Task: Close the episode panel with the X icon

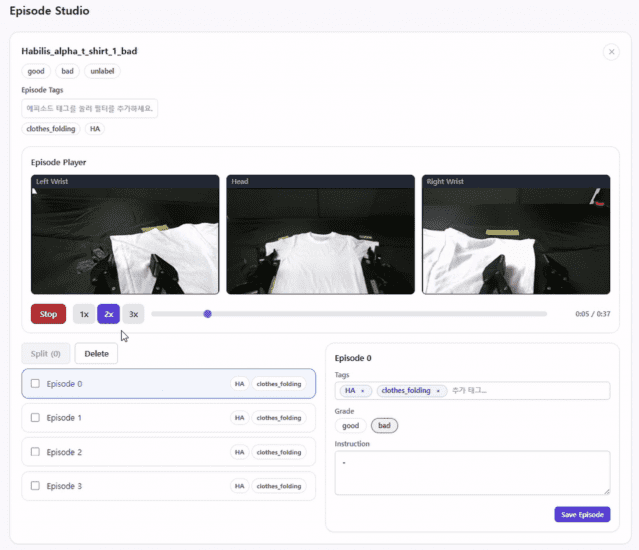Action: (x=611, y=52)
